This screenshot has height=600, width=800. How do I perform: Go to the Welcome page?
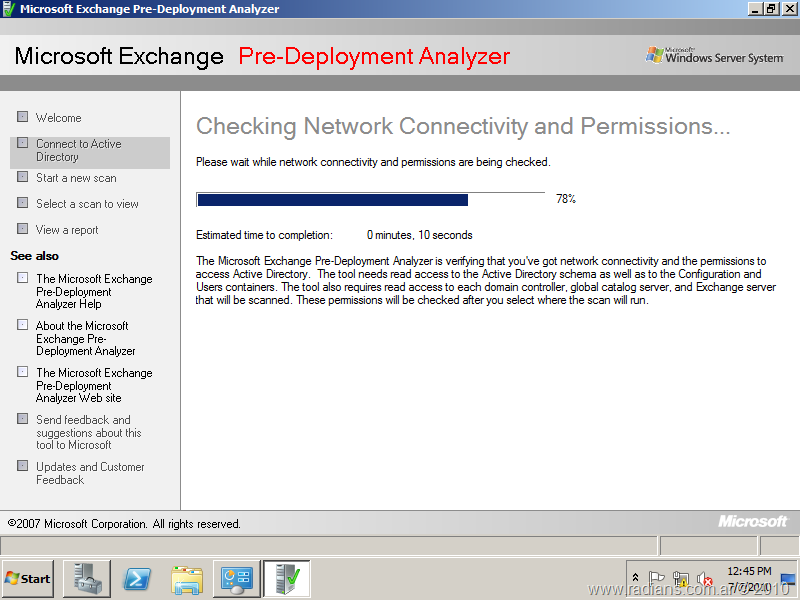coord(59,118)
